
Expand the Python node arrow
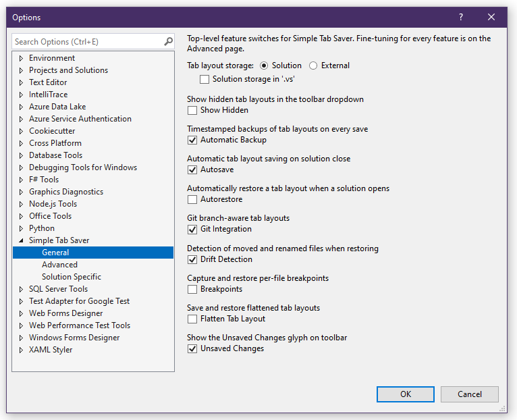click(x=21, y=228)
